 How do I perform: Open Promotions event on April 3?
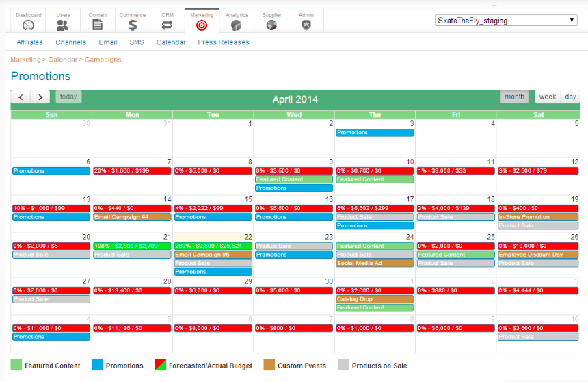tap(375, 133)
